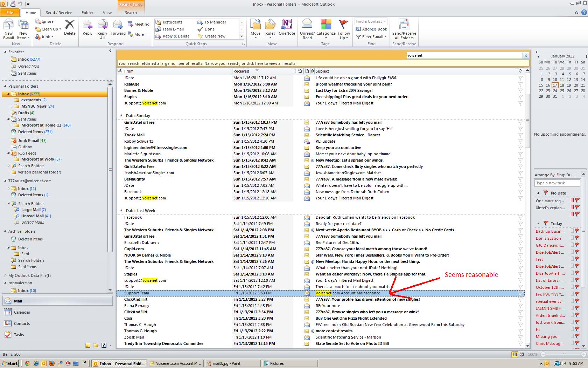Screen dimensions: 588x368
Task: Mark Back up Busin... task complete
Action: point(577,231)
